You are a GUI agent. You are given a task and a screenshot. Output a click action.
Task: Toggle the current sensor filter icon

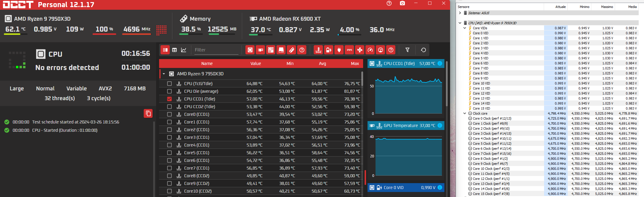coord(349,50)
